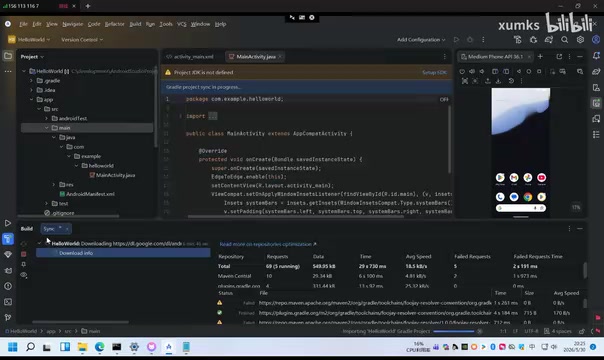
Task: Open Notifications bell in right sidebar
Action: (x=596, y=56)
